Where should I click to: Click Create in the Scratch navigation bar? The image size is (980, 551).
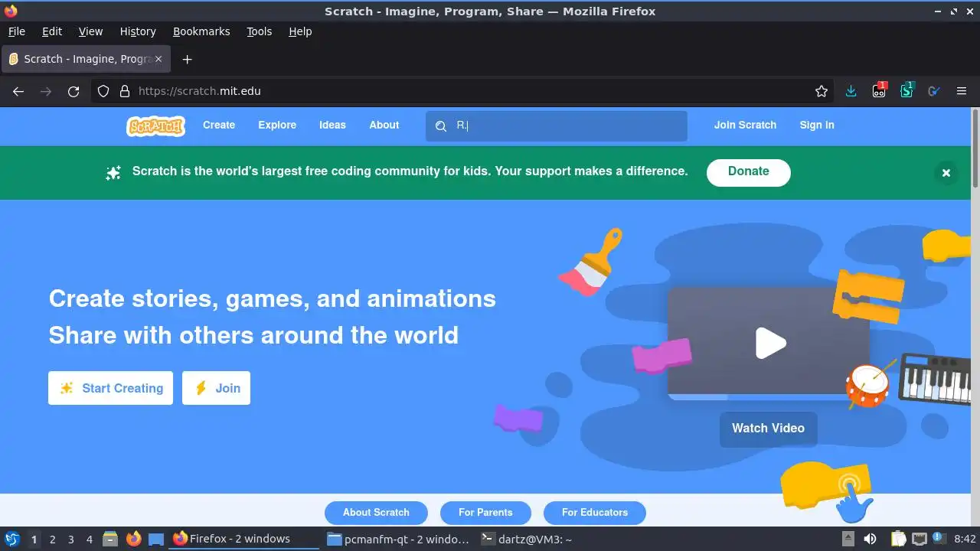(219, 125)
